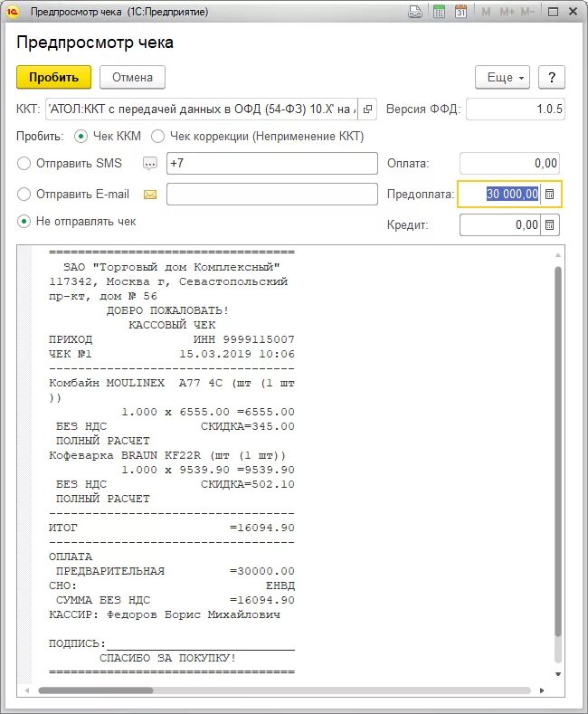Screen dimensions: 588x714
Task: Close the Предпросмотр чека window
Action: pyautogui.click(x=574, y=12)
